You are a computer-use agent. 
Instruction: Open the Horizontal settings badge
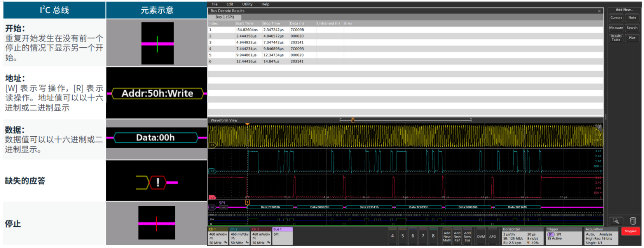click(522, 236)
